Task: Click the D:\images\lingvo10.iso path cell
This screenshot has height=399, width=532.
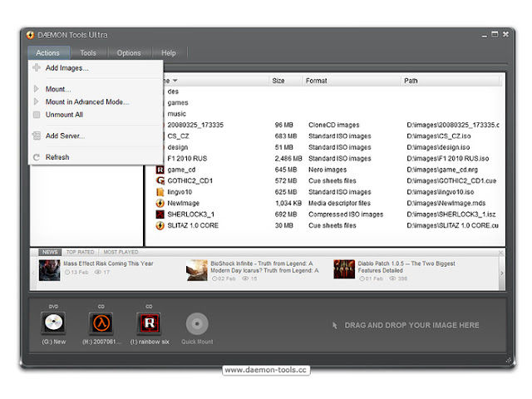Action: pyautogui.click(x=441, y=192)
